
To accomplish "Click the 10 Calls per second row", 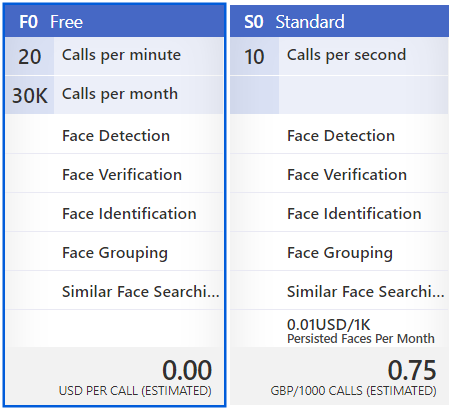I will 339,56.
